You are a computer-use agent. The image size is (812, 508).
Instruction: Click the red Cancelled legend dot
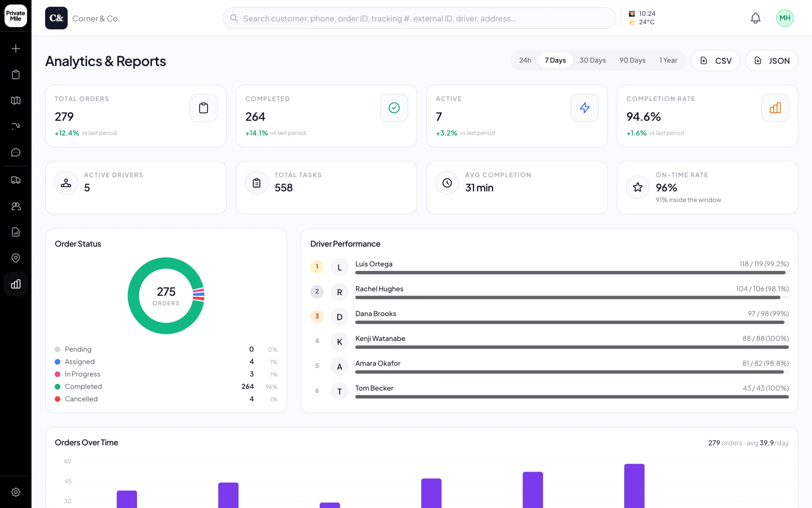[57, 399]
